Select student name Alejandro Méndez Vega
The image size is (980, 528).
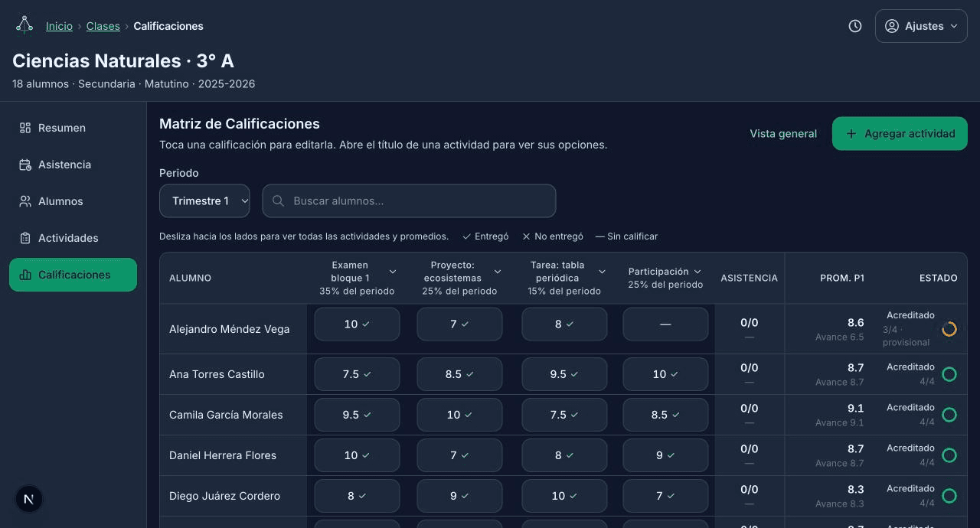[x=230, y=329]
